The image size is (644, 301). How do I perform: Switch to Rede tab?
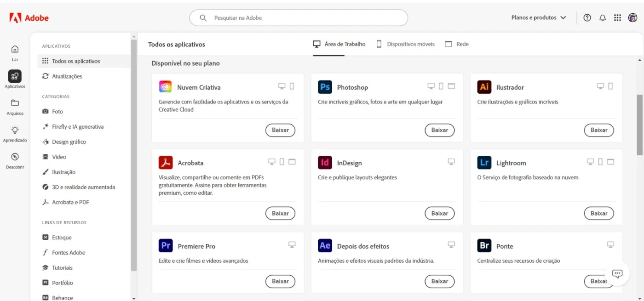tap(457, 44)
